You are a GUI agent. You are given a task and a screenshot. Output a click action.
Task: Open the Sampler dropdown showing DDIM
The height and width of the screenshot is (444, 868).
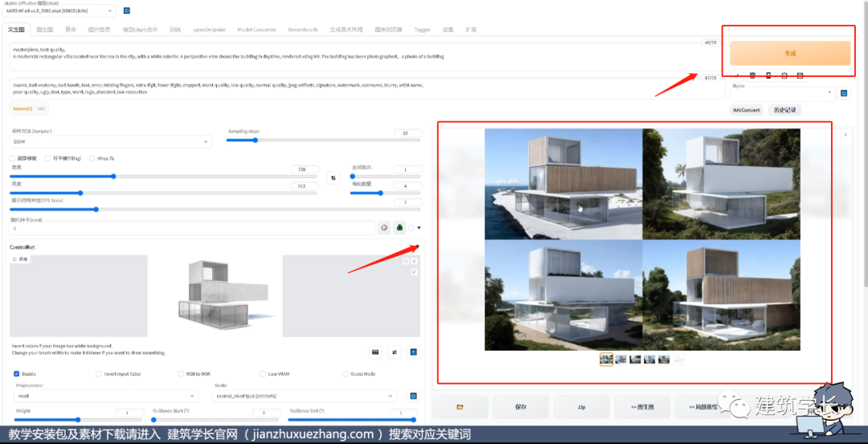[x=111, y=142]
